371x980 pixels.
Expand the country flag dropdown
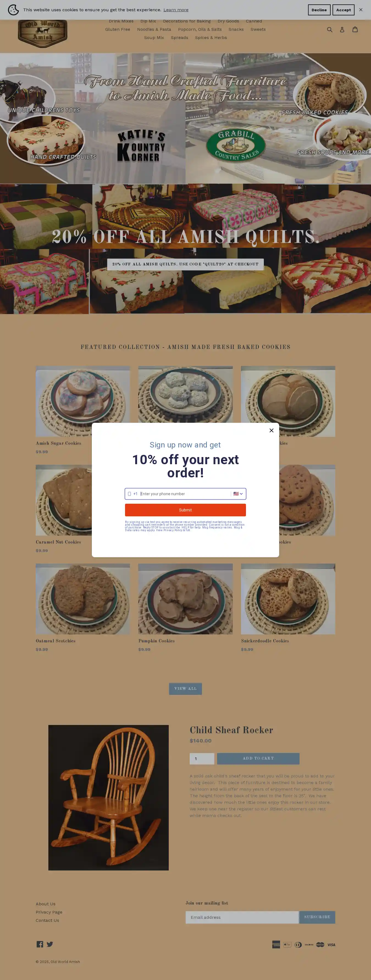(x=238, y=494)
